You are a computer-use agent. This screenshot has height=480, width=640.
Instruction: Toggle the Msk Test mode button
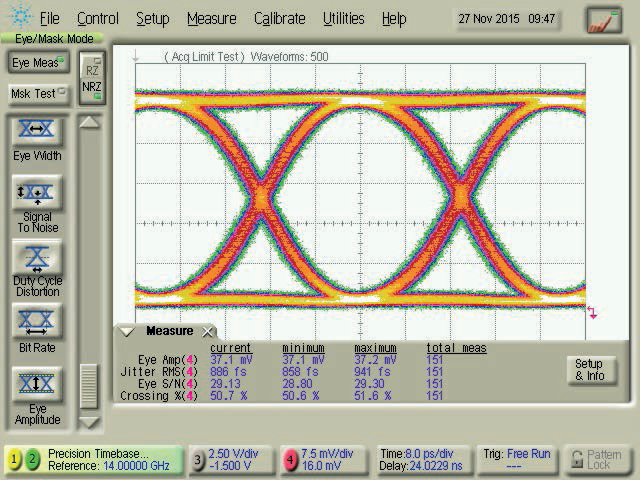pos(37,93)
